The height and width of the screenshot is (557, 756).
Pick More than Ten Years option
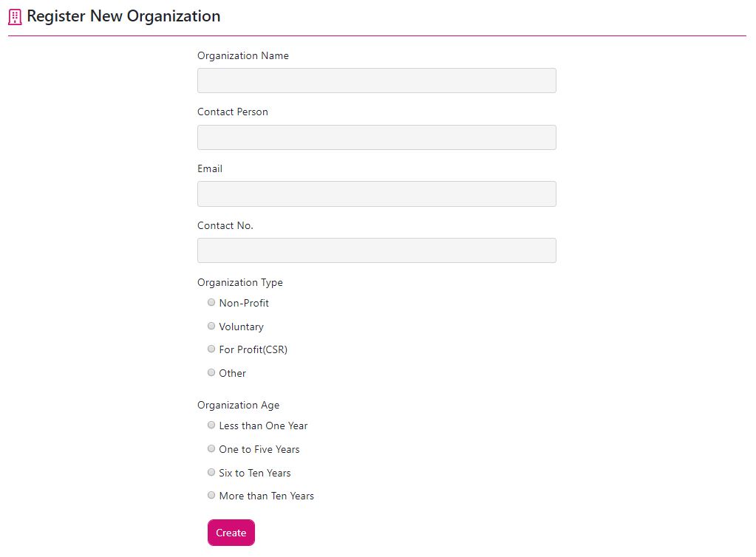pos(211,495)
